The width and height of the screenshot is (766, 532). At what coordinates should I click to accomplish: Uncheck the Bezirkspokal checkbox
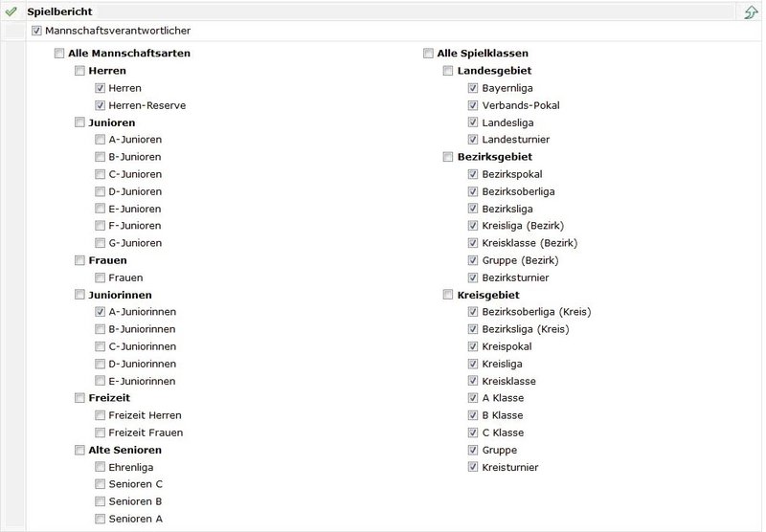(473, 174)
